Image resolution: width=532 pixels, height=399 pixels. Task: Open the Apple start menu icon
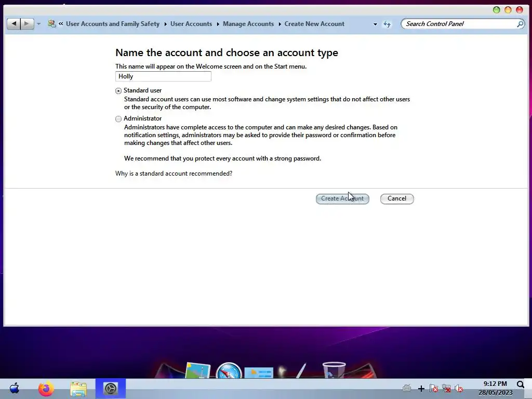pyautogui.click(x=14, y=389)
